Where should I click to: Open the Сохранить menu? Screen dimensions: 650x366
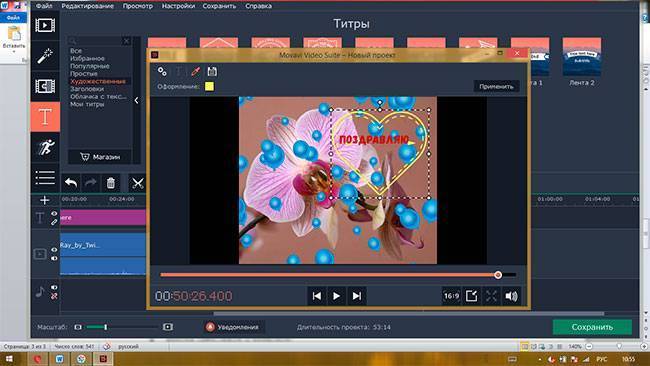[219, 6]
